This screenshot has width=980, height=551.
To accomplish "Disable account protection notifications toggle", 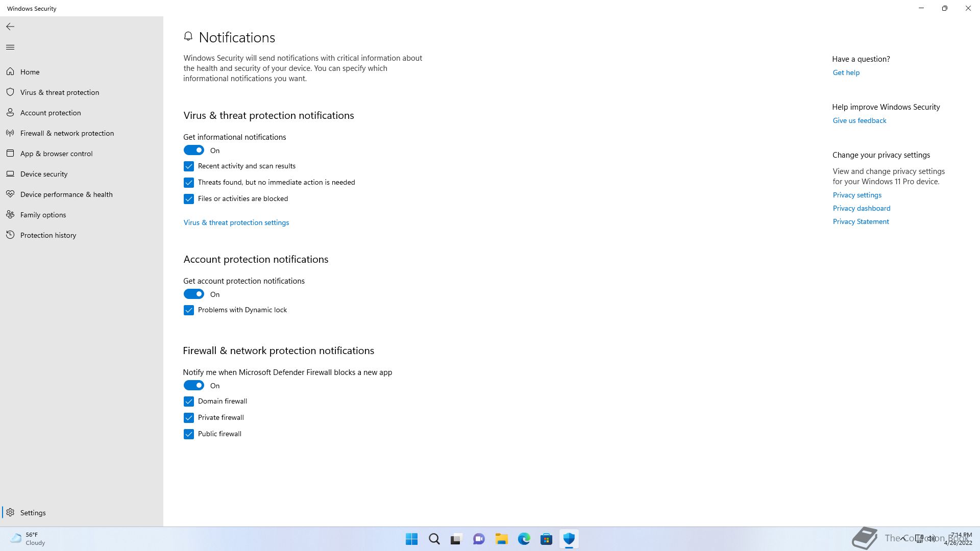I will [x=194, y=294].
